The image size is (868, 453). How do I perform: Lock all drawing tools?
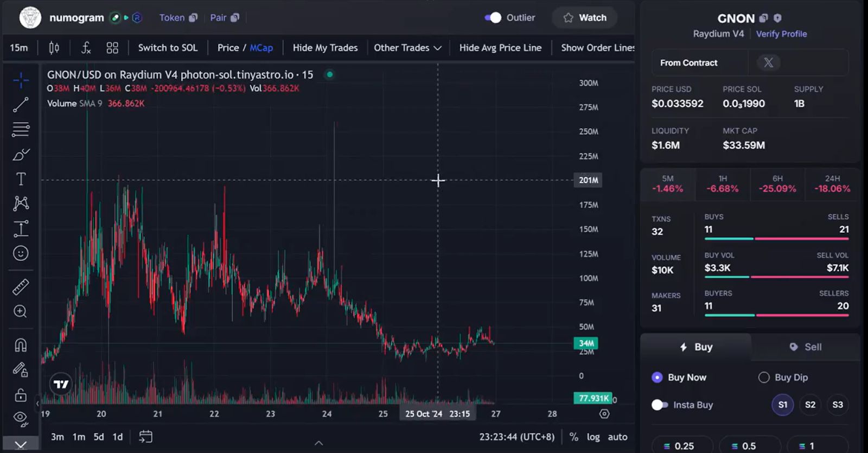point(21,394)
